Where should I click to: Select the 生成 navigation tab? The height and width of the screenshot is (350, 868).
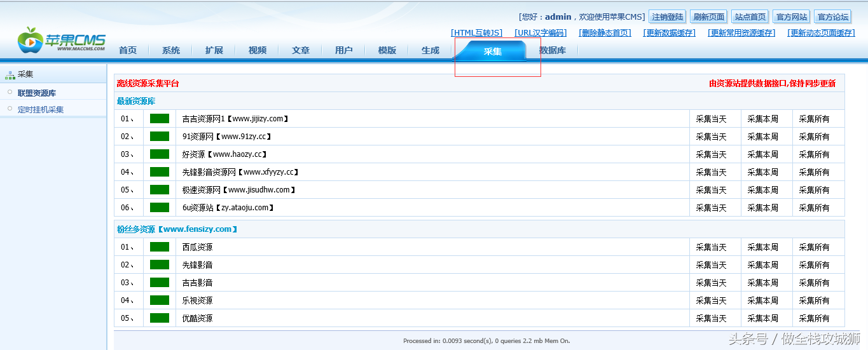pos(430,51)
